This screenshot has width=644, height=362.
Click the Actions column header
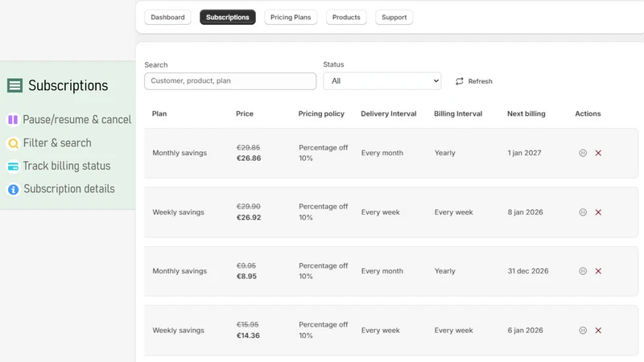coord(588,113)
